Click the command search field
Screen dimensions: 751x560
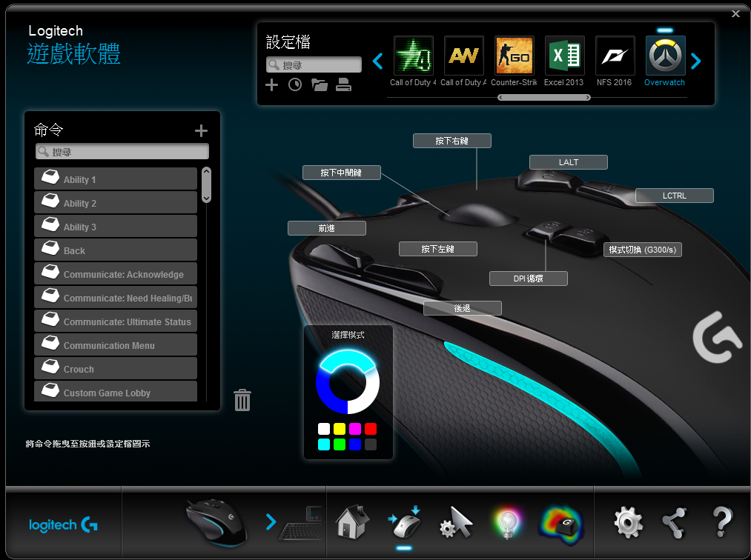point(122,152)
